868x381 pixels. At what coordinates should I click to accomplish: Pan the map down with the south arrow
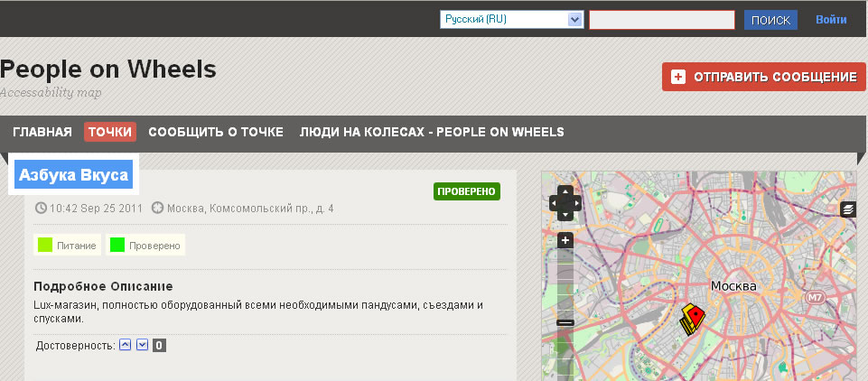click(565, 215)
